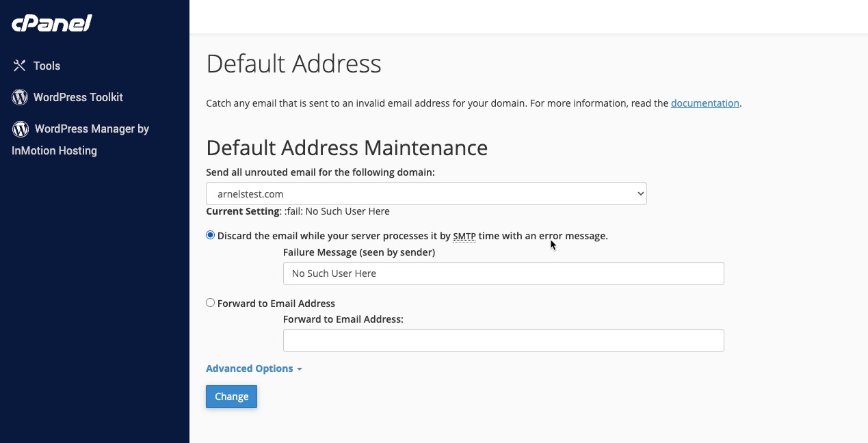Click the Failure Message text field
The height and width of the screenshot is (443, 868).
(503, 273)
